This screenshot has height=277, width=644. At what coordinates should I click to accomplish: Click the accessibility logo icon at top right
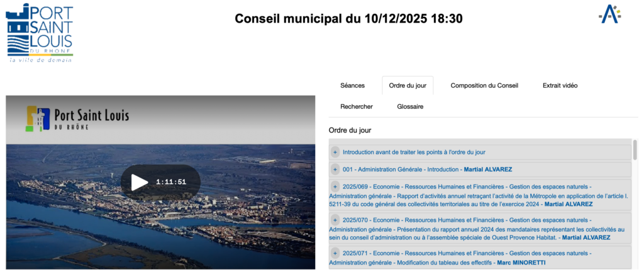(x=609, y=14)
